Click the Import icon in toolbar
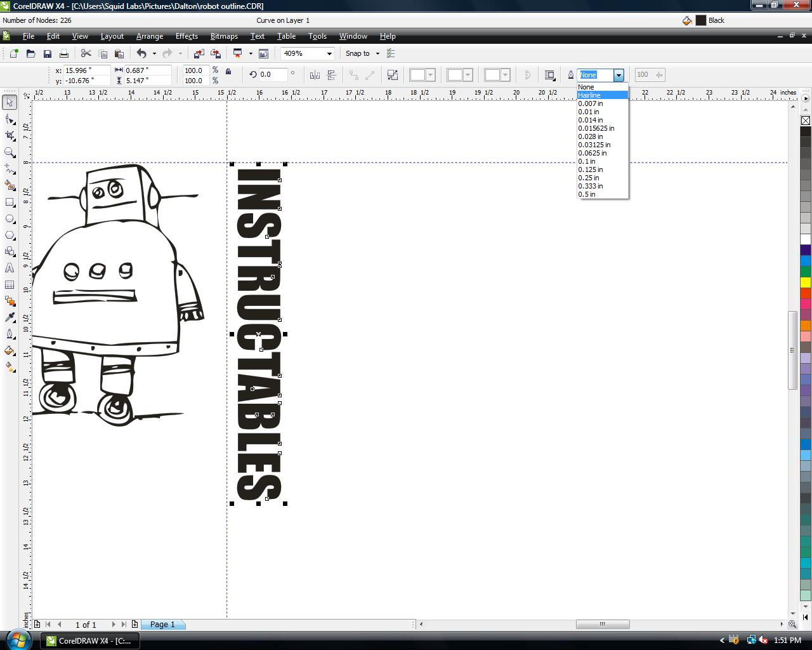This screenshot has height=650, width=812. point(199,54)
